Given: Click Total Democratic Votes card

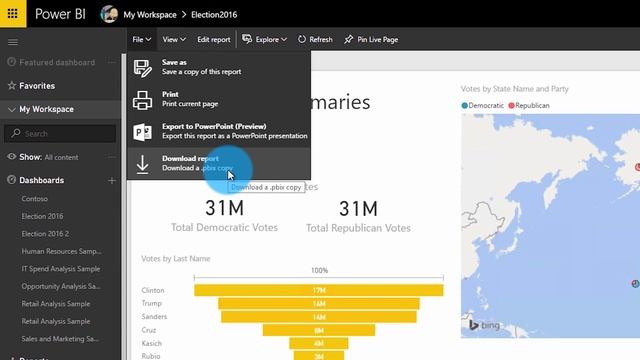Looking at the screenshot, I should click(224, 216).
